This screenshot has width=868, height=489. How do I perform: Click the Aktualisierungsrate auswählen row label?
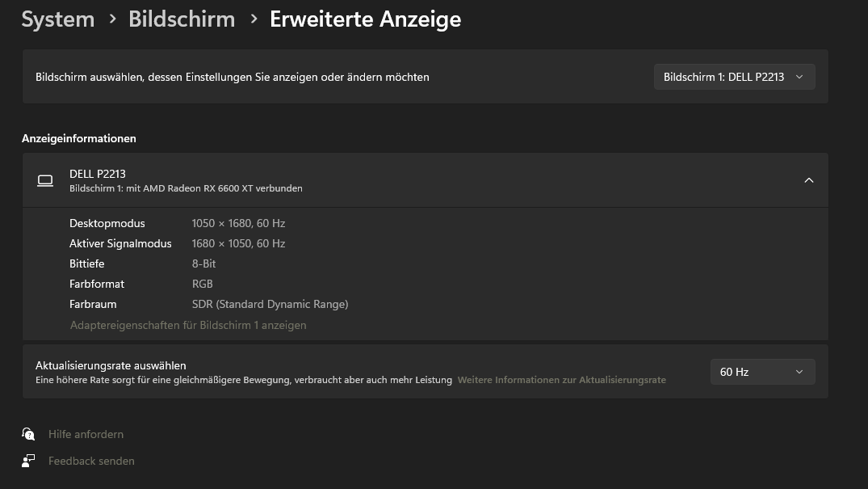pyautogui.click(x=111, y=365)
